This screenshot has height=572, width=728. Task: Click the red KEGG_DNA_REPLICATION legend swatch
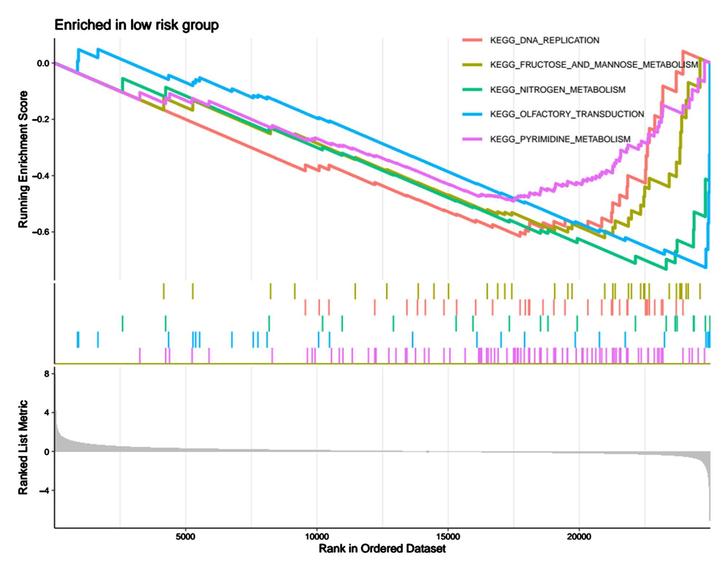click(472, 40)
